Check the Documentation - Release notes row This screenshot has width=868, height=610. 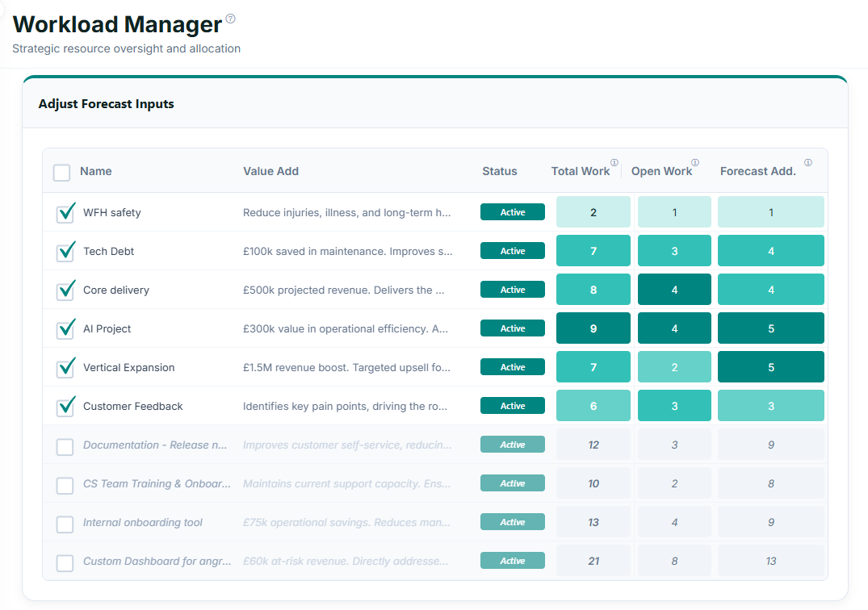click(x=65, y=447)
